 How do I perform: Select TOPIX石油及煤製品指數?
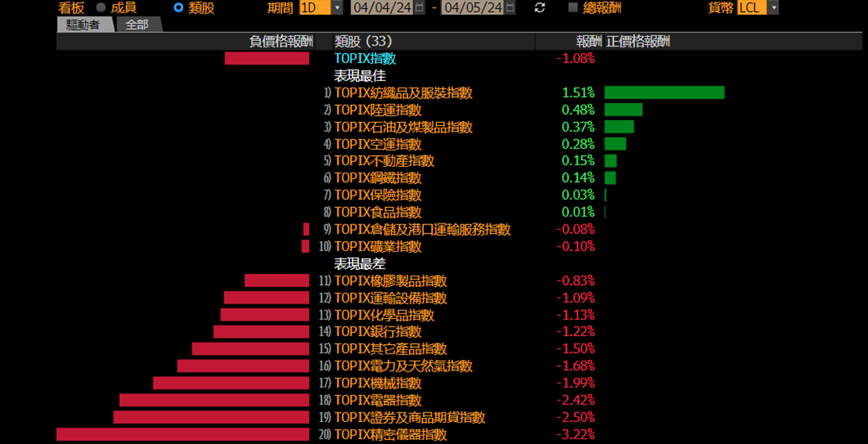pos(404,128)
